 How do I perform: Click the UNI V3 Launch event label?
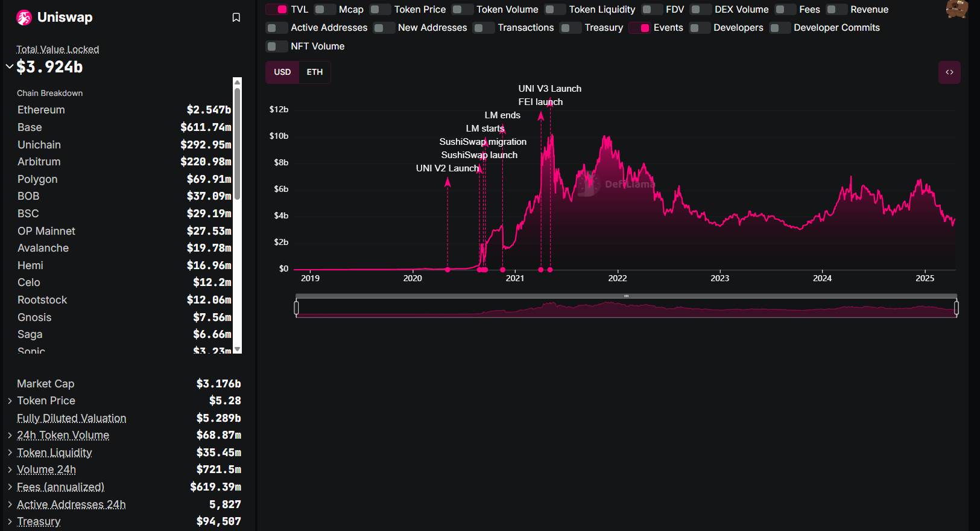pyautogui.click(x=550, y=89)
